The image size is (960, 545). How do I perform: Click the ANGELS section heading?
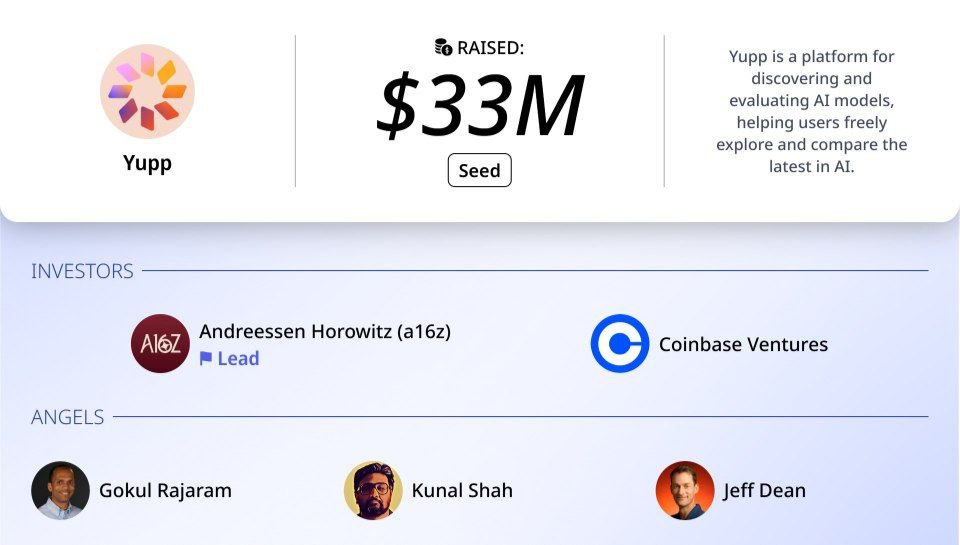pos(67,417)
